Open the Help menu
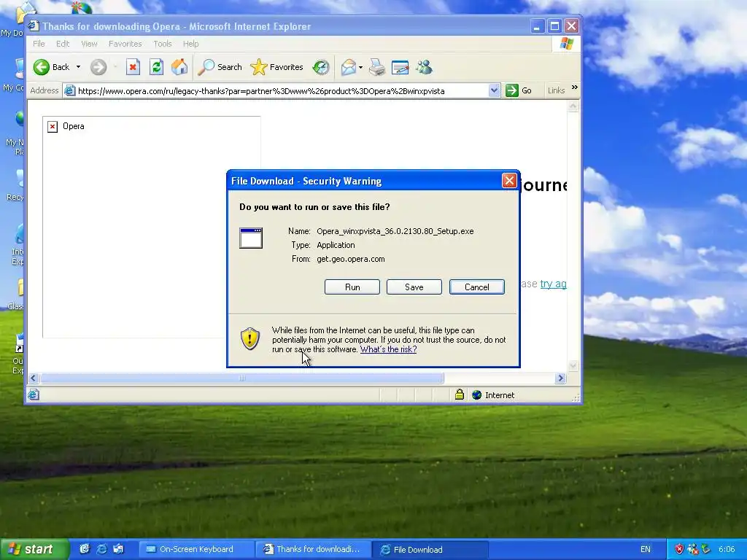The image size is (747, 560). click(x=191, y=44)
